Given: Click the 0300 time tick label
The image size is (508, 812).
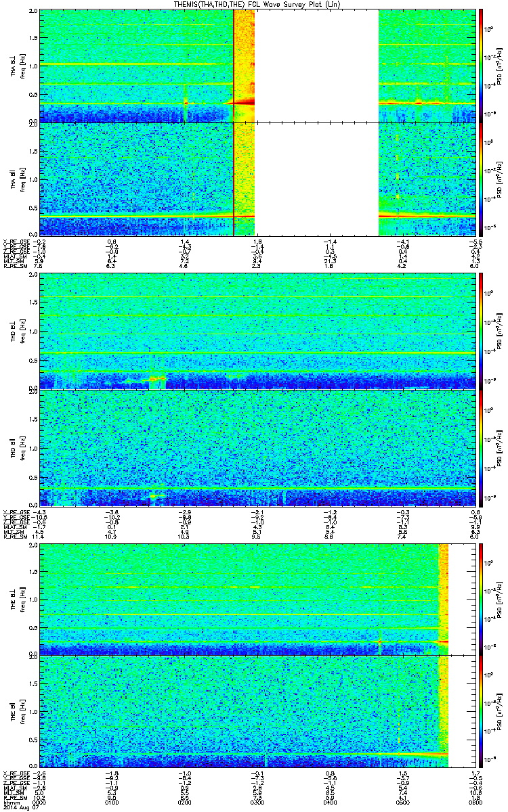Looking at the screenshot, I should (257, 801).
